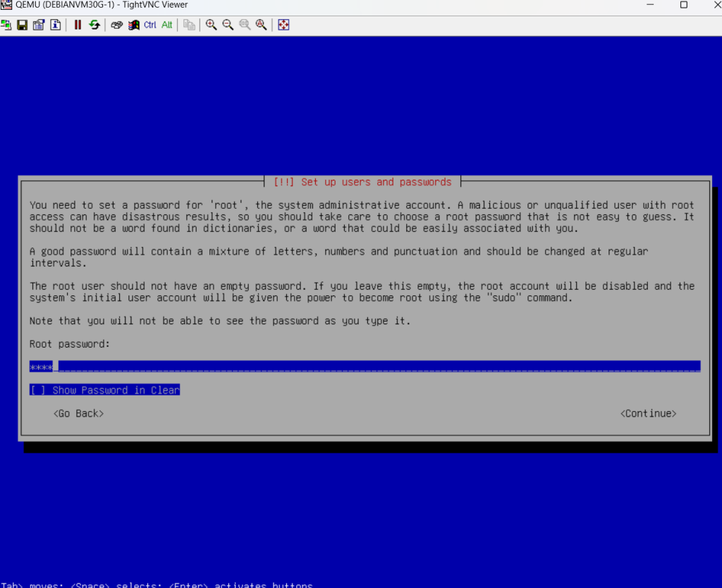Screen dimensions: 722x588
Task: Send Ctrl+Esc with the Windows flag icon
Action: tap(133, 25)
